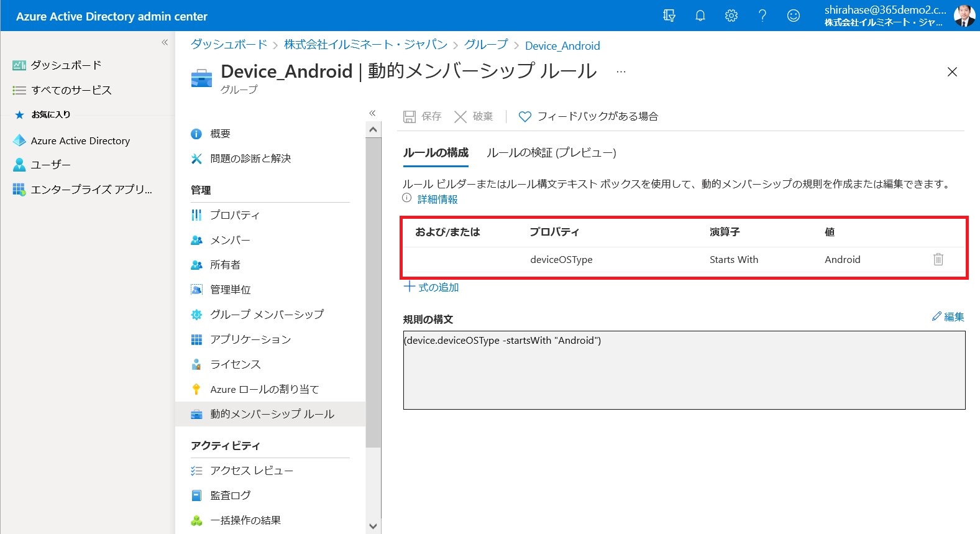The height and width of the screenshot is (534, 980).
Task: Collapse the left portal sidebar
Action: (x=165, y=42)
